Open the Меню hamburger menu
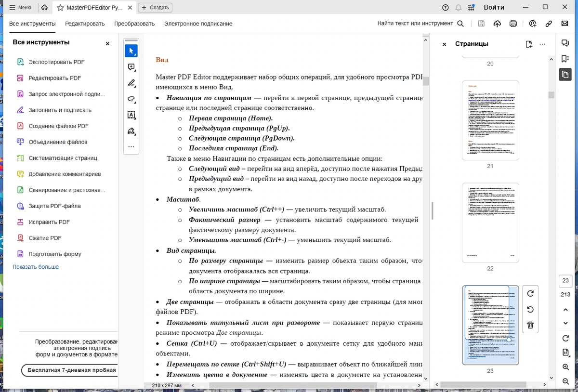This screenshot has width=578, height=392. pos(20,8)
